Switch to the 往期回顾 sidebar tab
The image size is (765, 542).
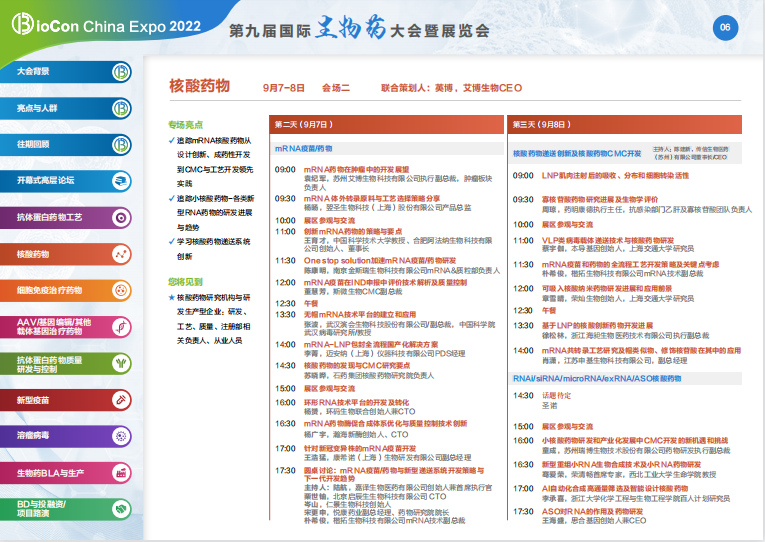55,144
